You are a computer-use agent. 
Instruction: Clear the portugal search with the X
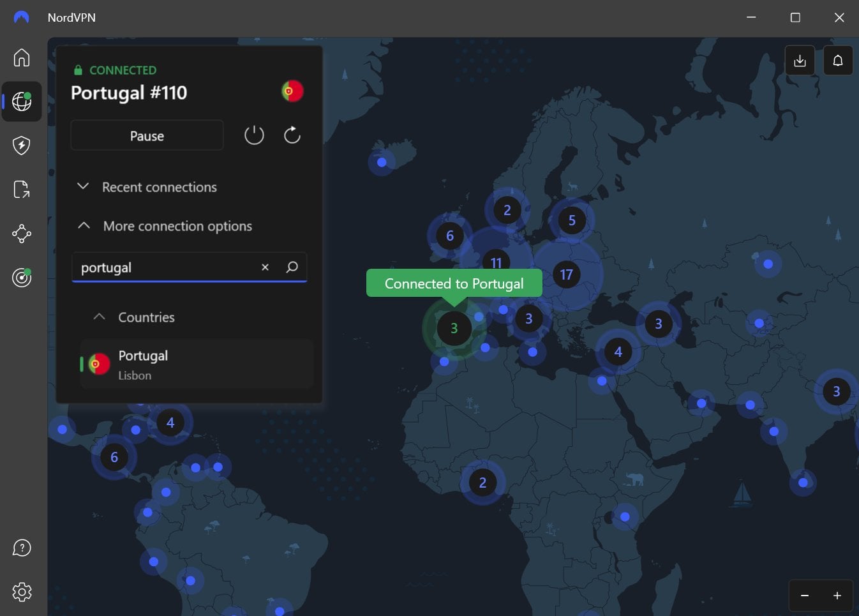(265, 267)
